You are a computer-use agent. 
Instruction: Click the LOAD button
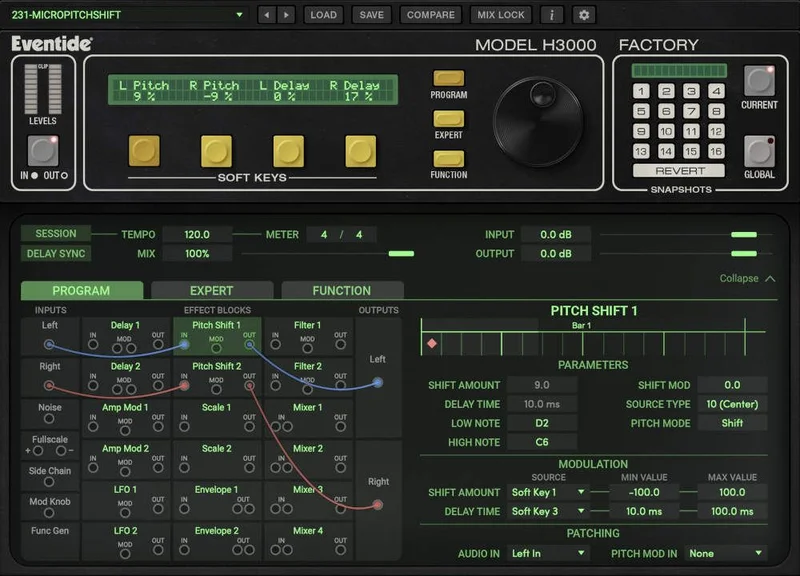pyautogui.click(x=323, y=15)
